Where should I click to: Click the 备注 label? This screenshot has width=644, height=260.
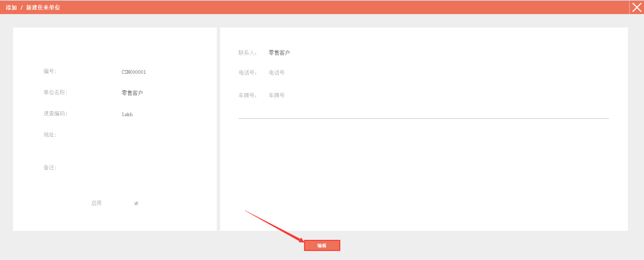[x=50, y=167]
